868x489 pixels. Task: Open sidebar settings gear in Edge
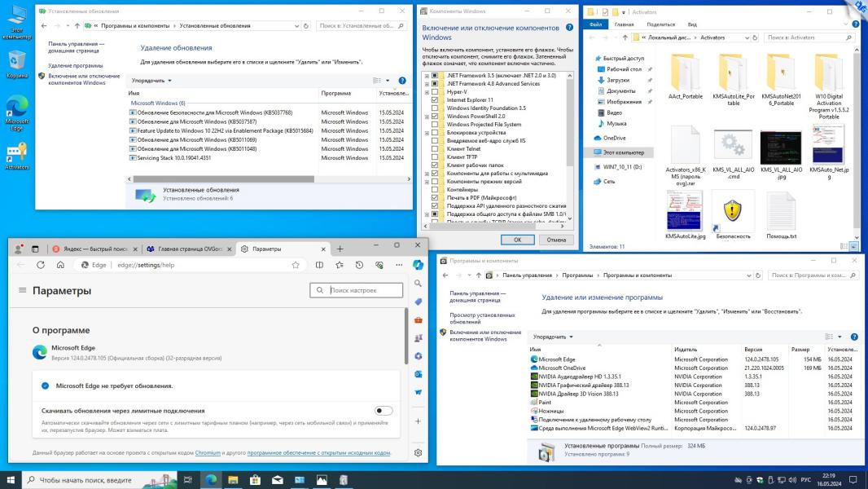[x=418, y=453]
